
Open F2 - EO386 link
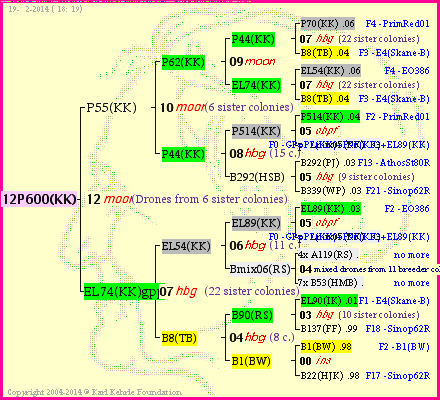(x=407, y=209)
